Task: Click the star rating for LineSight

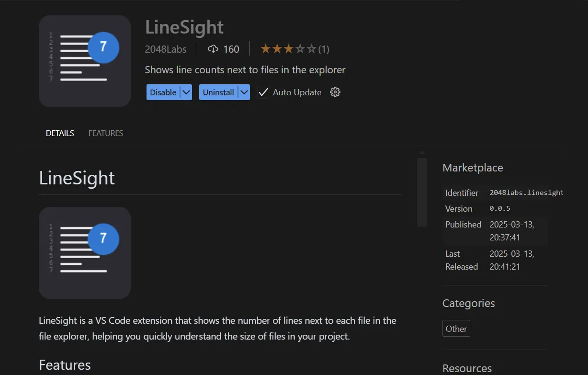Action: point(288,49)
